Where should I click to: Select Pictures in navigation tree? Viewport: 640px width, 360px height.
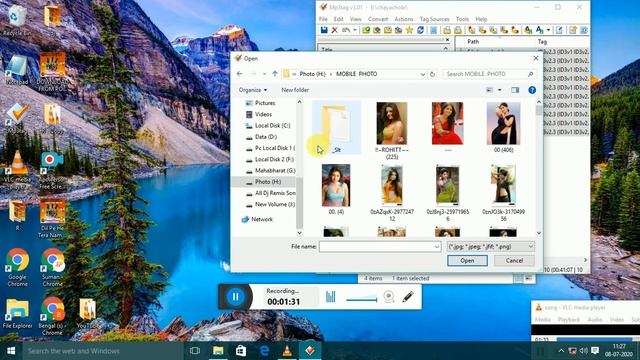[x=265, y=103]
